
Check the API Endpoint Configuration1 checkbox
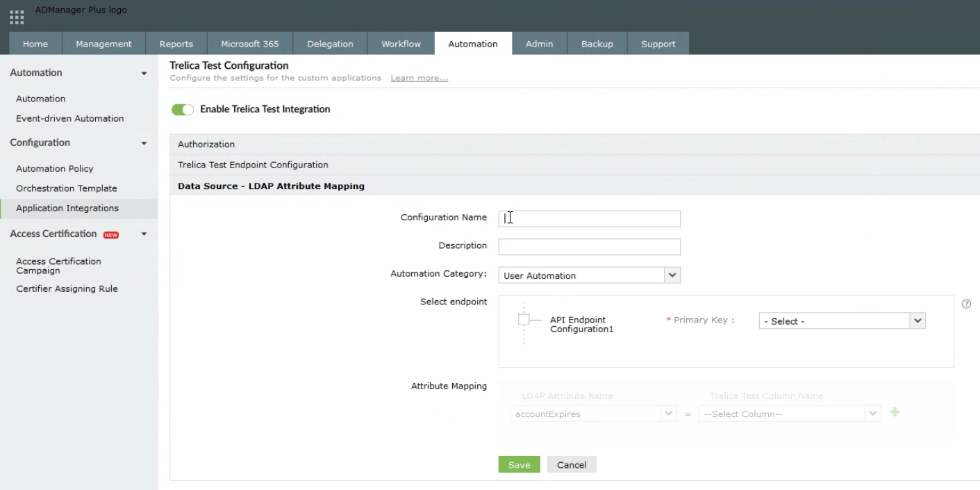(524, 320)
